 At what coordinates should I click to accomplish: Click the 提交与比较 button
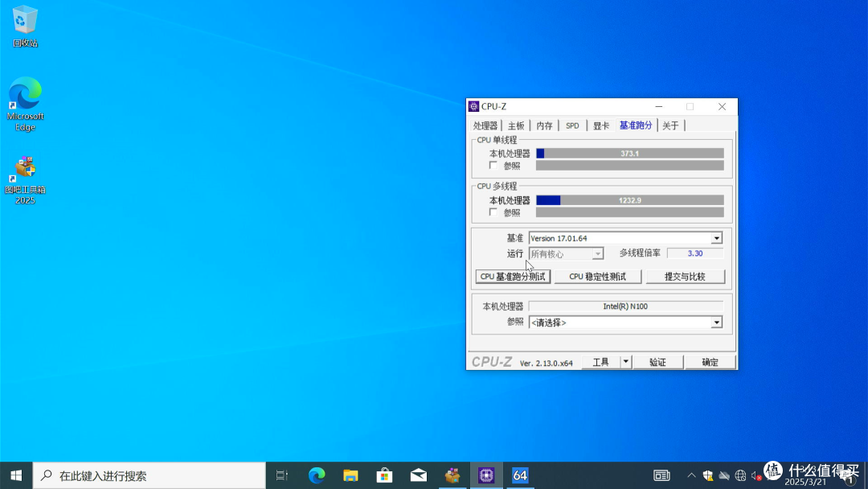point(686,277)
